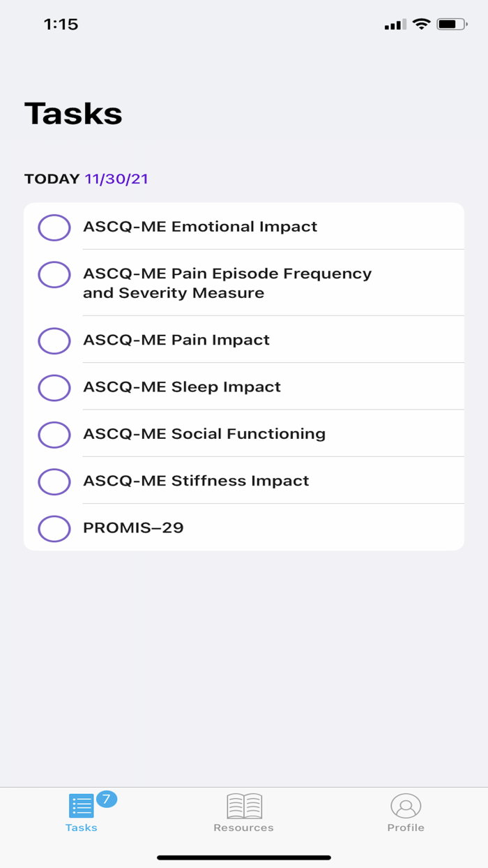The width and height of the screenshot is (488, 868).
Task: Open the PROMIS-29 questionnaire
Action: 133,528
